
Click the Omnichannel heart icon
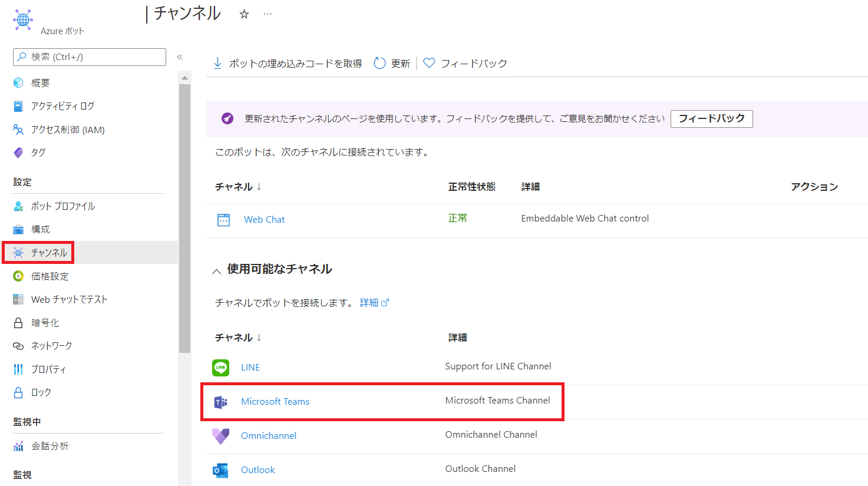pos(221,436)
